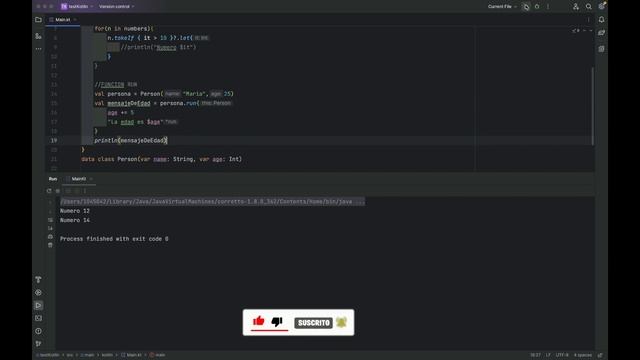640x360 pixels.
Task: Toggle soft-wrap in Run console
Action: [50, 220]
